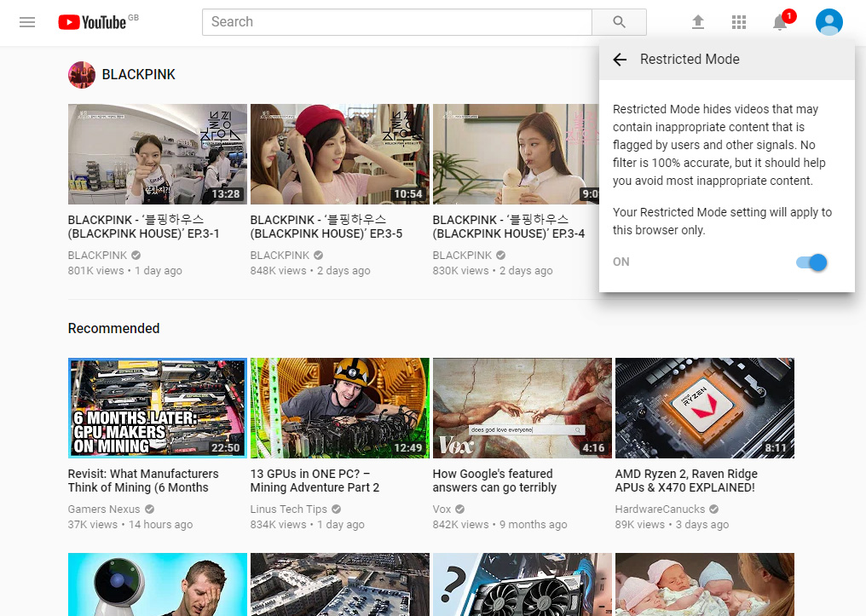Visit the Vox channel link
The height and width of the screenshot is (616, 866).
[442, 509]
